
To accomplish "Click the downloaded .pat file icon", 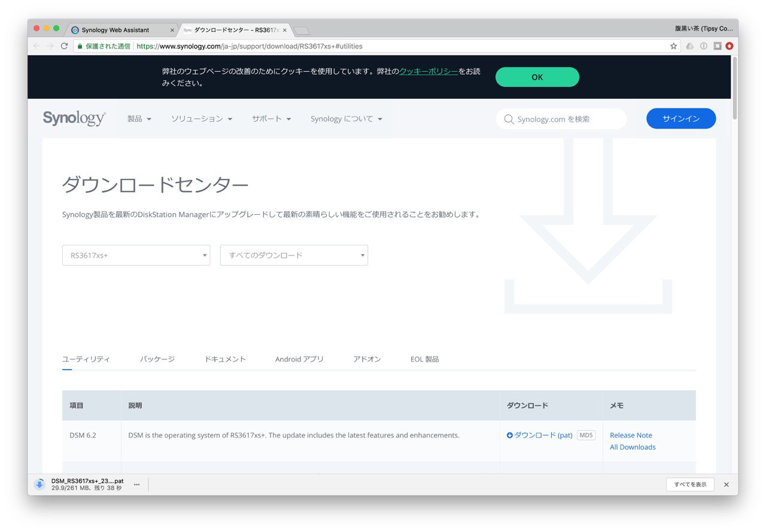I will tap(39, 484).
